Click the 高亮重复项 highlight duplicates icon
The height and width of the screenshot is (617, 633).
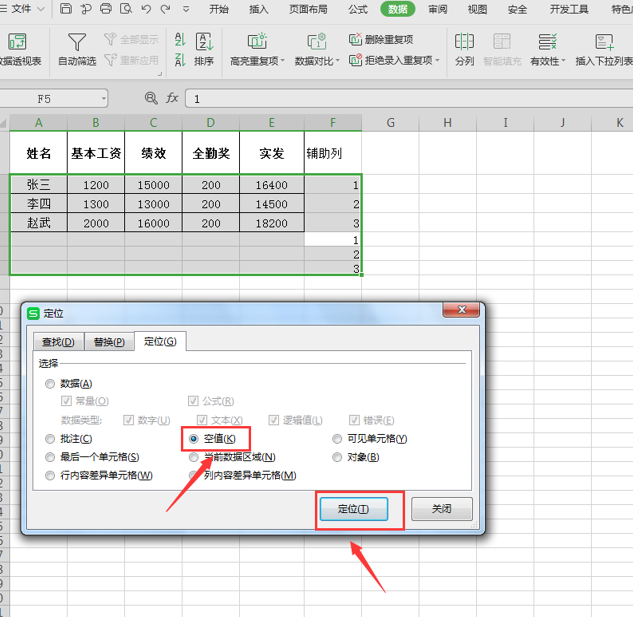click(257, 41)
